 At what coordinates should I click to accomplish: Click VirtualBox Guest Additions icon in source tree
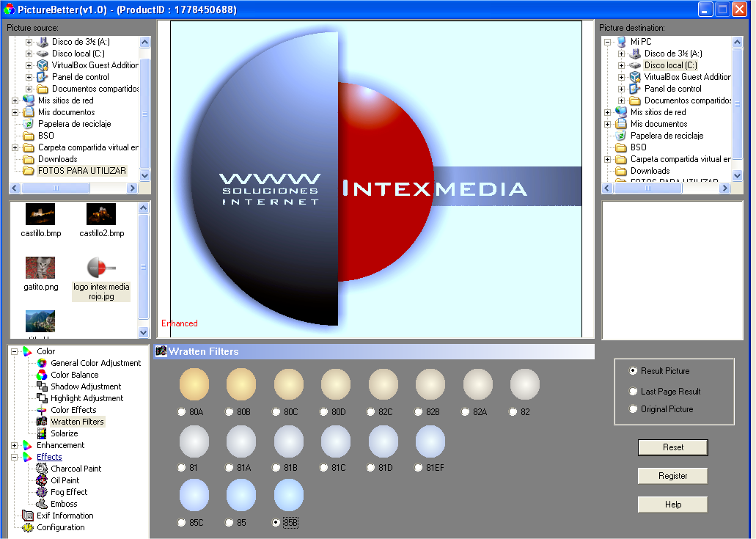pyautogui.click(x=43, y=65)
